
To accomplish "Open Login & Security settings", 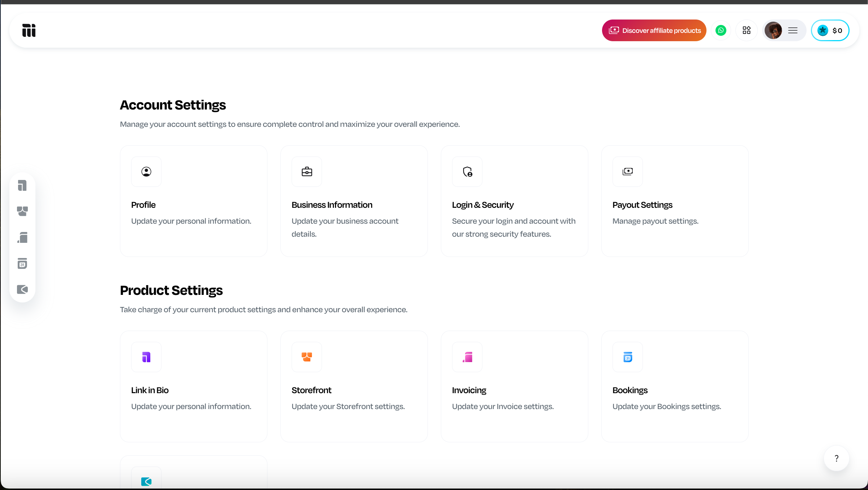I will [515, 201].
